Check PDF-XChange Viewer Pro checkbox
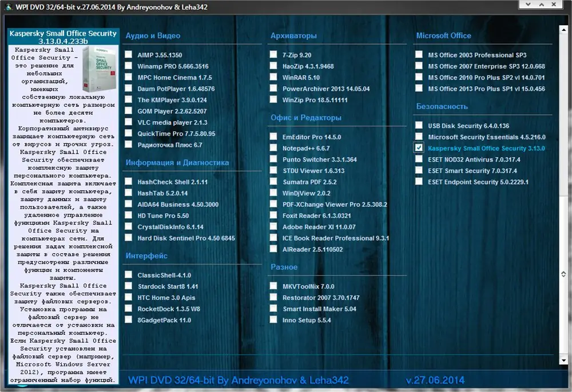Viewport: 572px width, 392px height. click(x=273, y=204)
